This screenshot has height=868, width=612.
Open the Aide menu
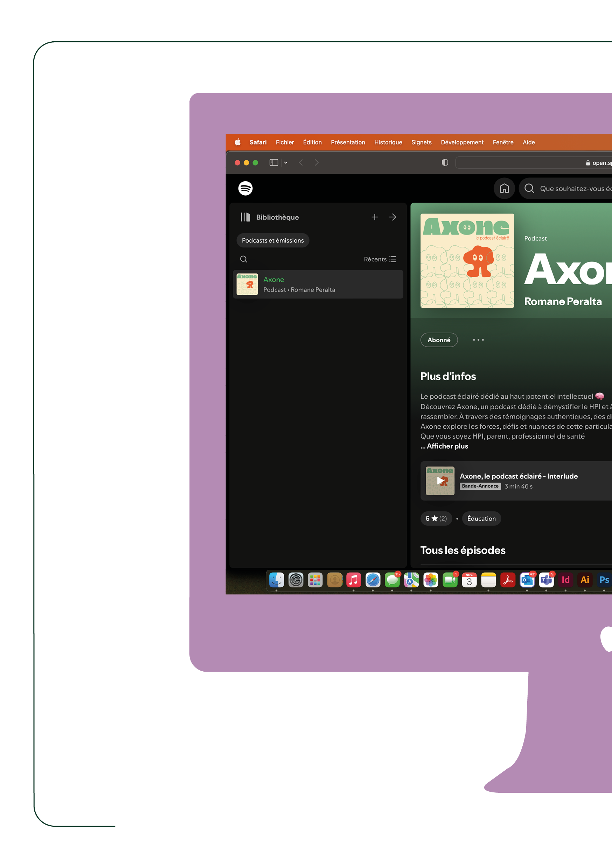[529, 142]
